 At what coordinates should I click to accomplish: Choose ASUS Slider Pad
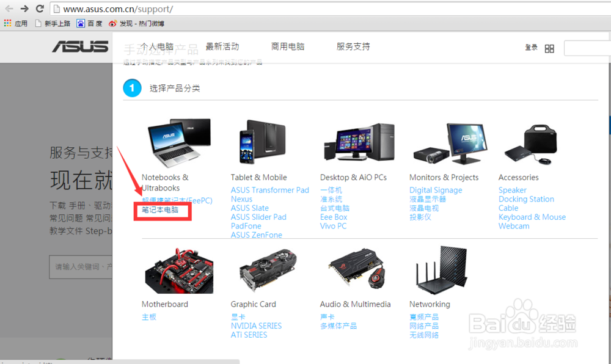click(258, 217)
